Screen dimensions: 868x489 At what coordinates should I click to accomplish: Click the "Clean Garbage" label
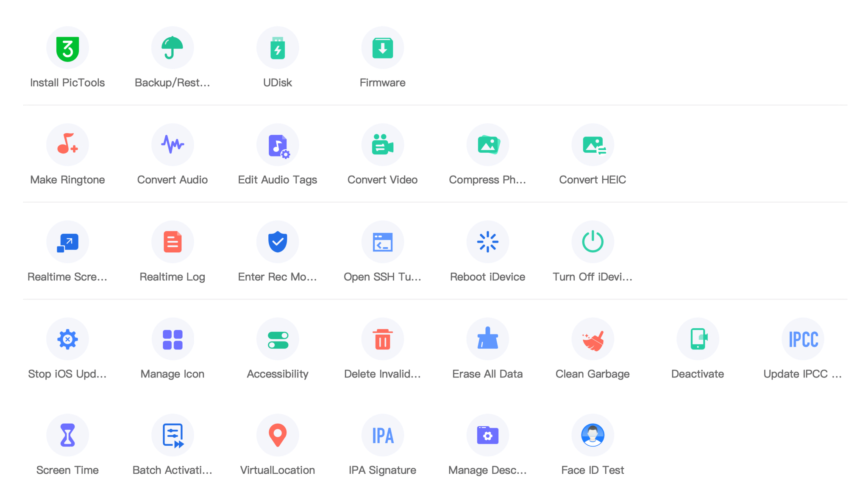click(x=593, y=374)
